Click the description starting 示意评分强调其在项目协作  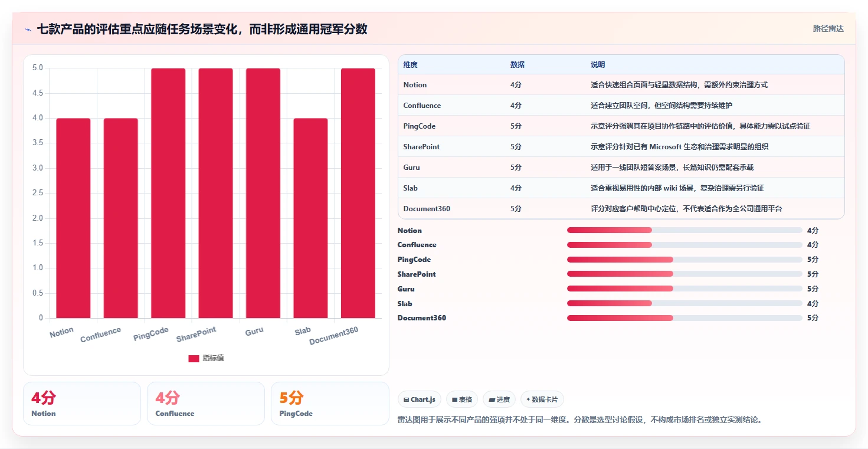point(700,126)
